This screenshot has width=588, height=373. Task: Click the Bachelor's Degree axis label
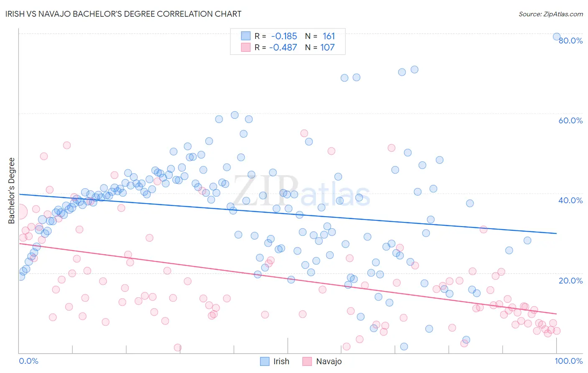point(11,191)
